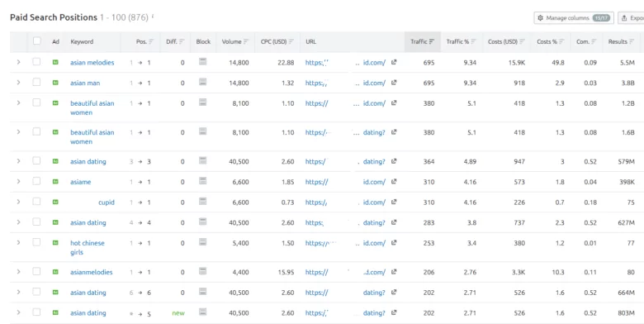Sort by the Results column sort icon

tap(632, 41)
